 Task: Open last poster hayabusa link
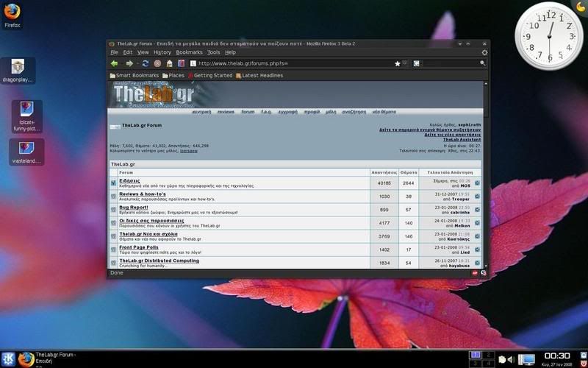[459, 266]
